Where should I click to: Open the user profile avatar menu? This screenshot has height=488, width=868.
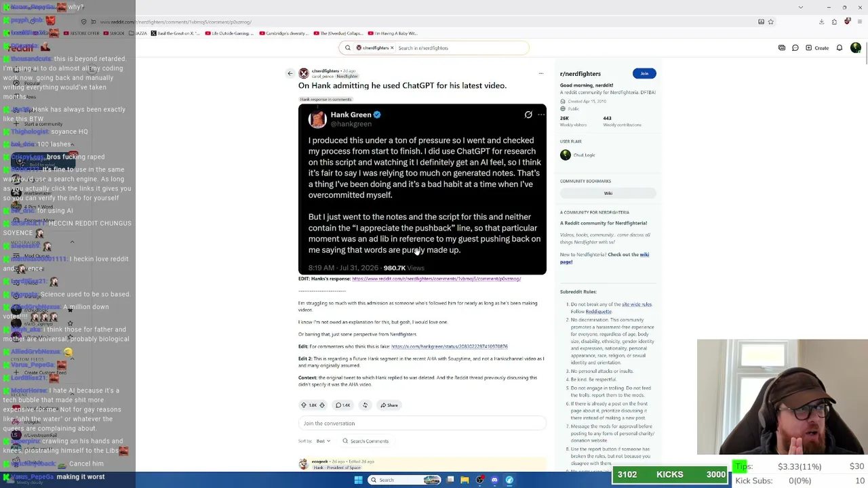856,48
